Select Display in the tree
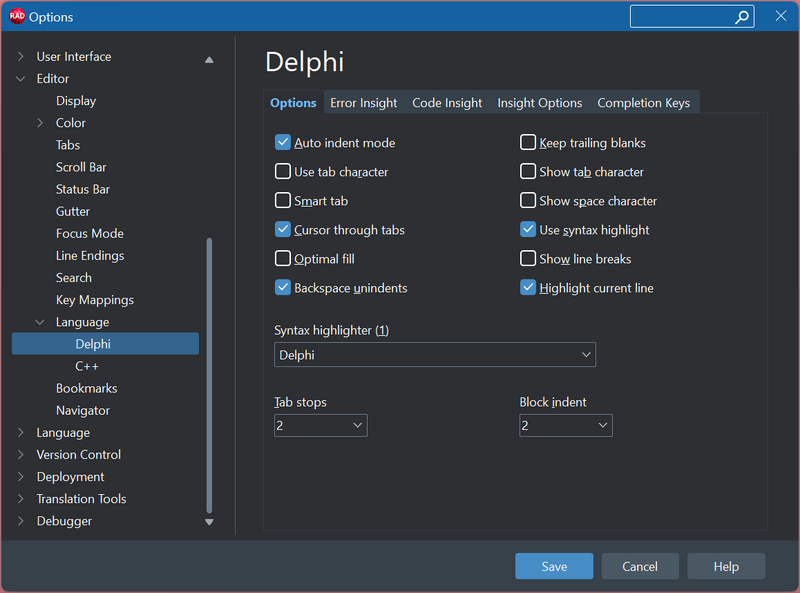The image size is (800, 593). [76, 101]
